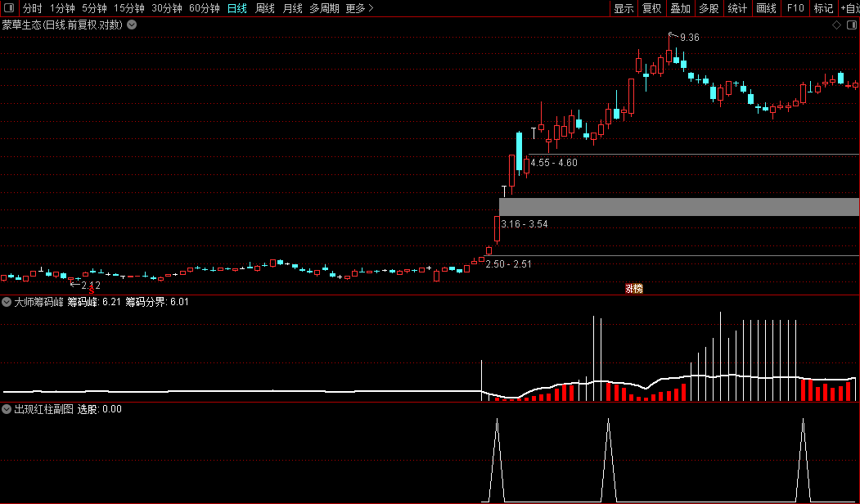The image size is (860, 504).
Task: Select the gray price gap band
Action: pos(679,207)
